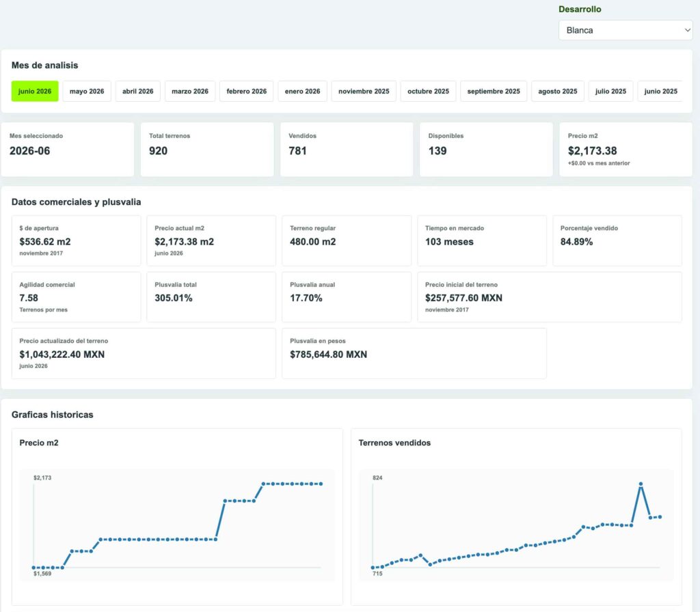Open the Desarrollo dropdown showing Blanca

[x=625, y=30]
